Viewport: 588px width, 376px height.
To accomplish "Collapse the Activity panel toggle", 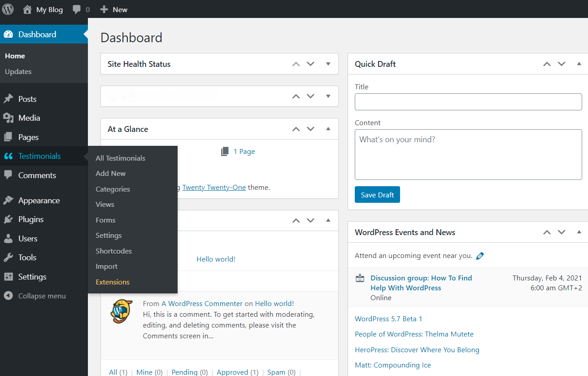I will click(328, 220).
